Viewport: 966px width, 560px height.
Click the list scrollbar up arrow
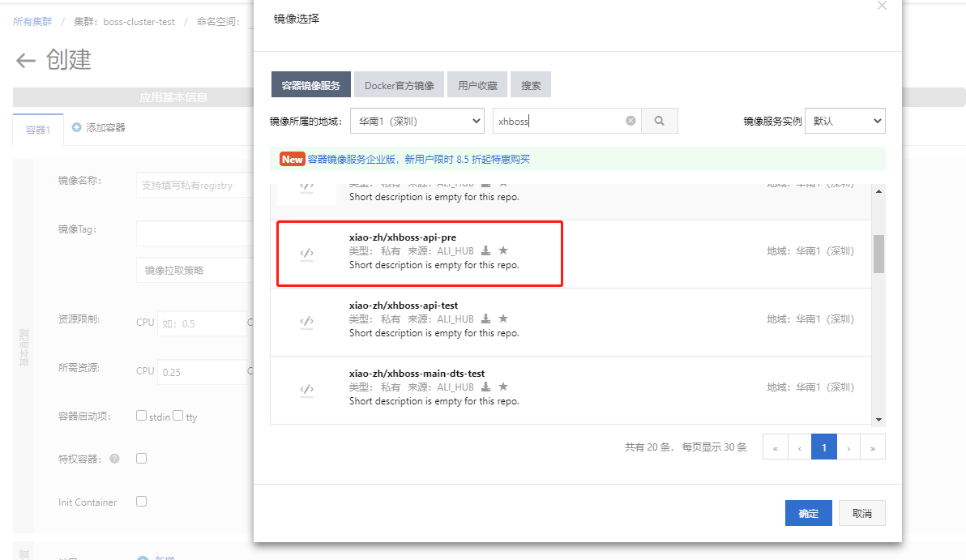pyautogui.click(x=878, y=191)
